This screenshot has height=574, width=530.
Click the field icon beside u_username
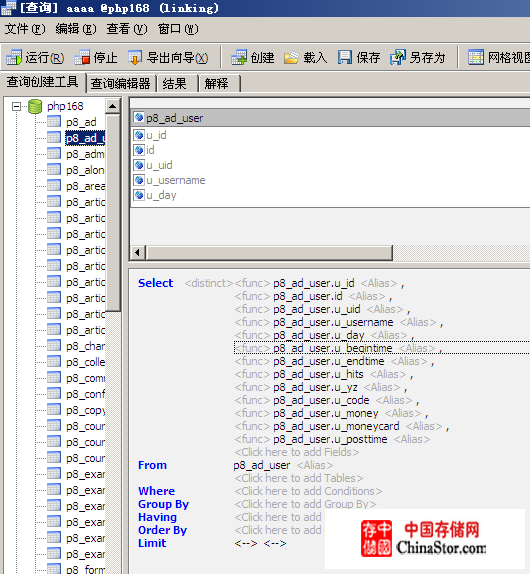tap(139, 180)
